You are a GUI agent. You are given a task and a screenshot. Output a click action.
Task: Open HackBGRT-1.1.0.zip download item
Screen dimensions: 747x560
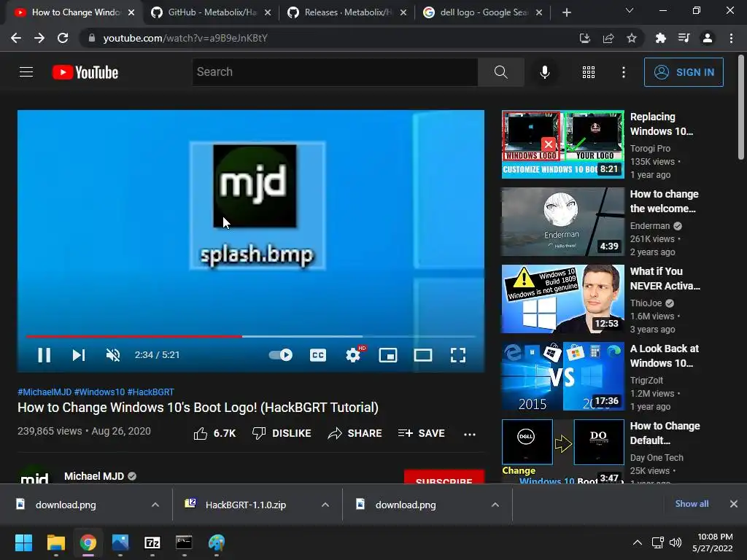click(246, 505)
